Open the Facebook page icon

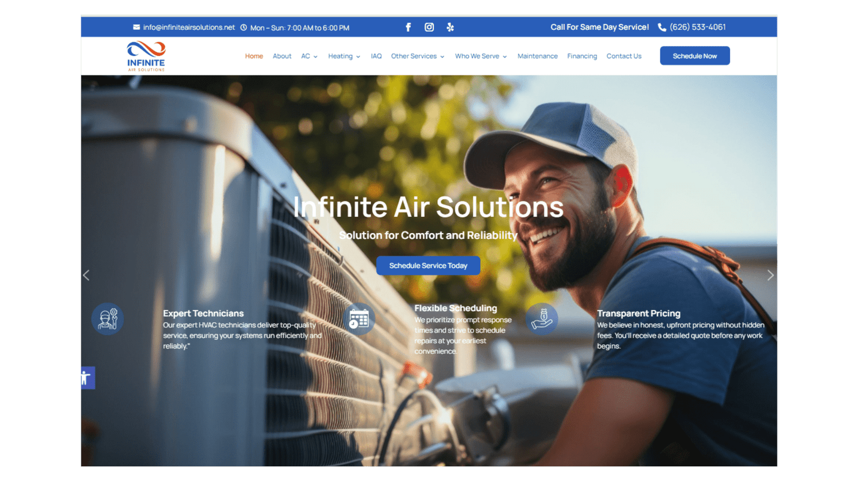408,27
